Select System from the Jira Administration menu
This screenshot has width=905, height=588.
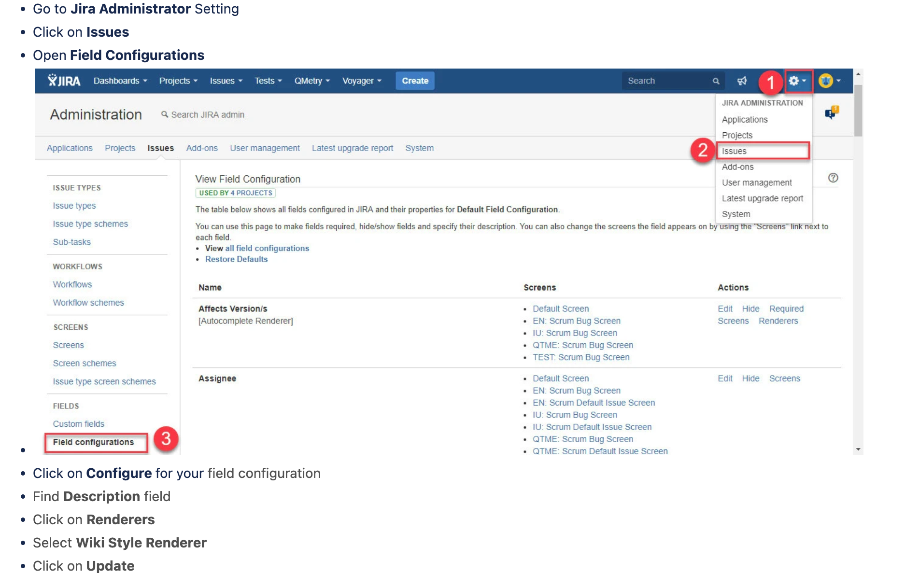(x=736, y=214)
